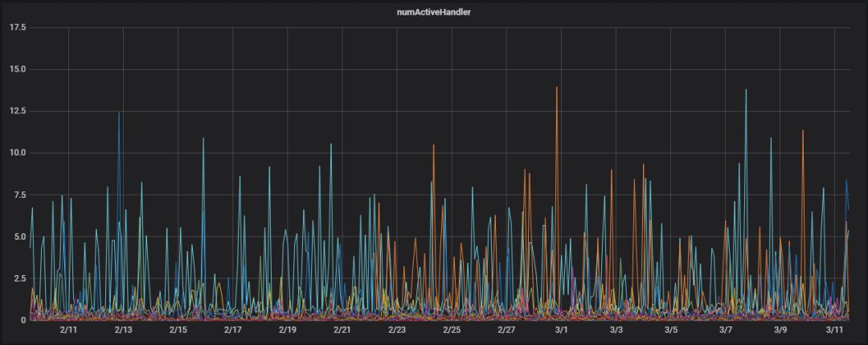Select the 3/1 x-axis date label

click(561, 330)
